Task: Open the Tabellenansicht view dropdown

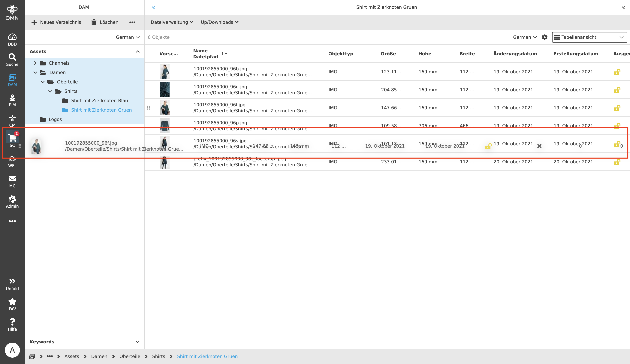Action: (x=589, y=37)
